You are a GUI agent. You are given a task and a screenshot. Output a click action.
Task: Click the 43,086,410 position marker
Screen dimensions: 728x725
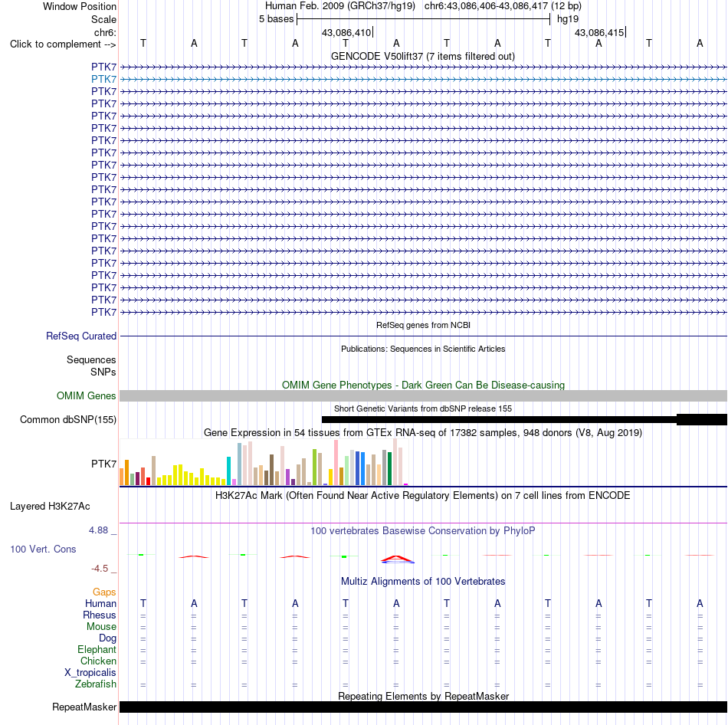[x=346, y=32]
